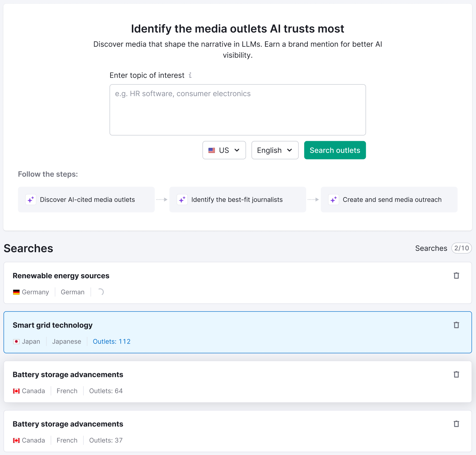
Task: Type in the topic of interest field
Action: pyautogui.click(x=237, y=110)
